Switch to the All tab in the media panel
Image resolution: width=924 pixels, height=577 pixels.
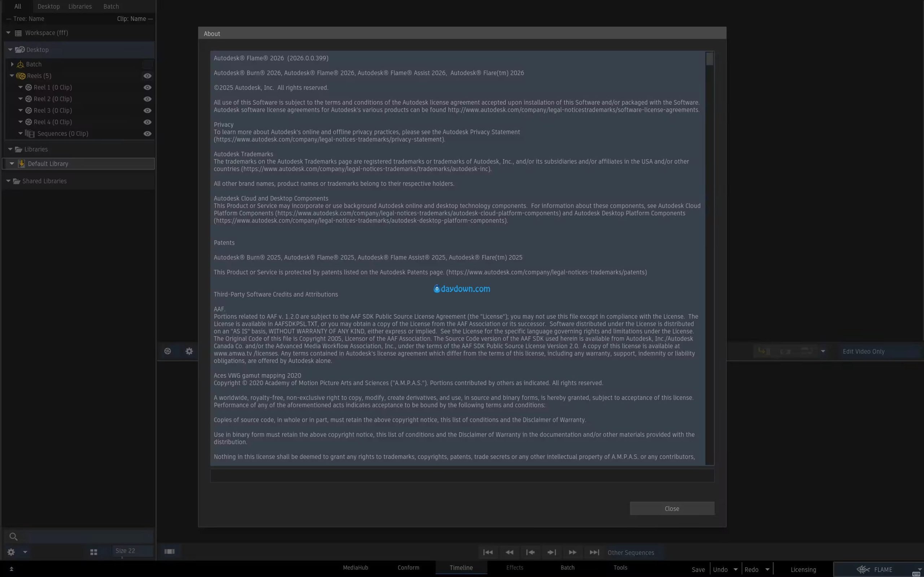(18, 6)
